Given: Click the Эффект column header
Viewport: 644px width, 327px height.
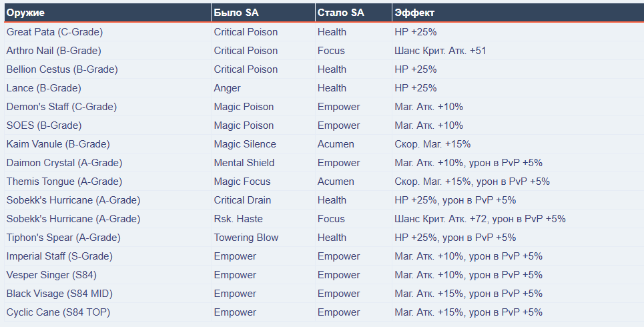Looking at the screenshot, I should pyautogui.click(x=416, y=13).
